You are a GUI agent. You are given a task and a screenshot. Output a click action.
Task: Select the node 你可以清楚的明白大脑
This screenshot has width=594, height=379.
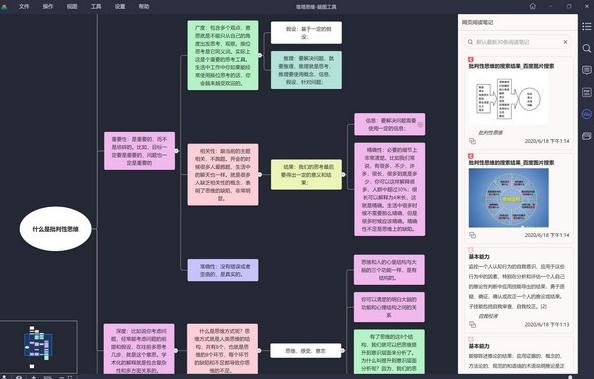(x=389, y=307)
